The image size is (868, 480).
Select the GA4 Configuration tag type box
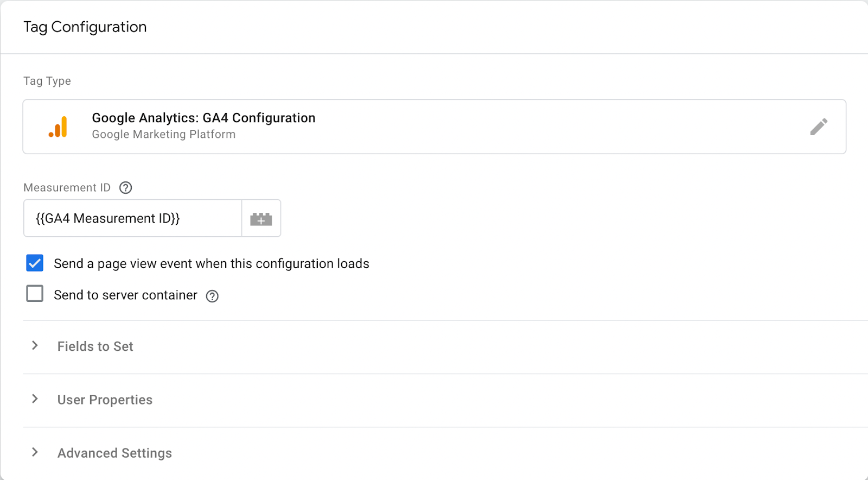pos(434,127)
